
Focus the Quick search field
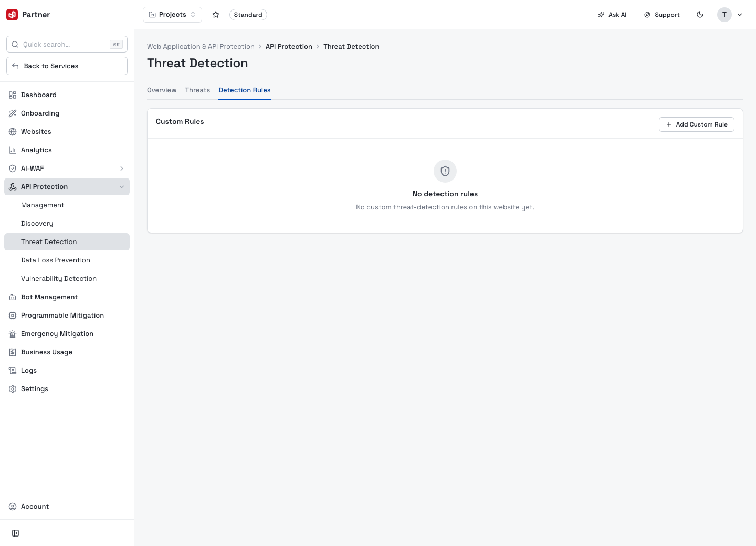click(67, 45)
